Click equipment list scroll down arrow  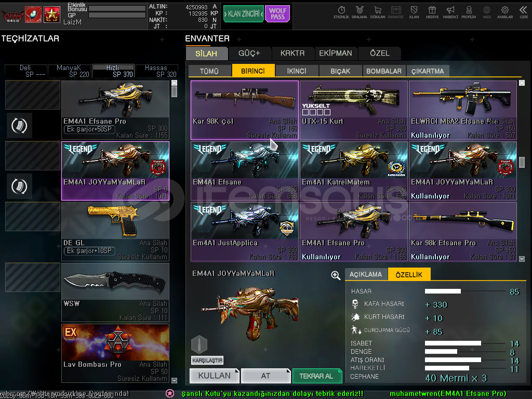click(x=175, y=380)
